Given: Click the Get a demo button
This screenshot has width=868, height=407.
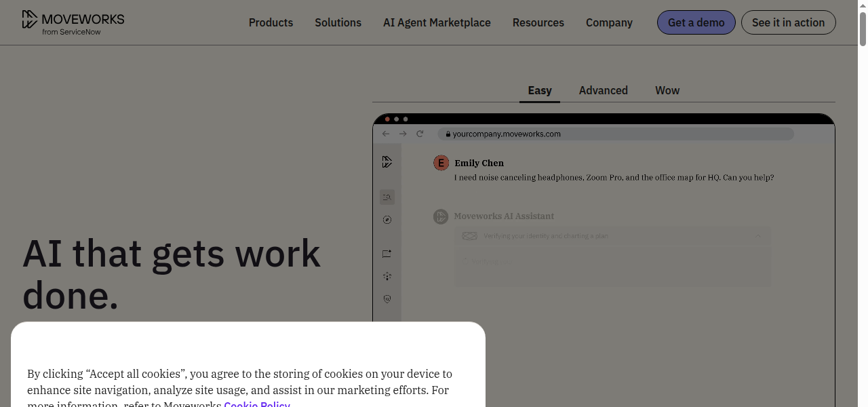Looking at the screenshot, I should click(696, 22).
